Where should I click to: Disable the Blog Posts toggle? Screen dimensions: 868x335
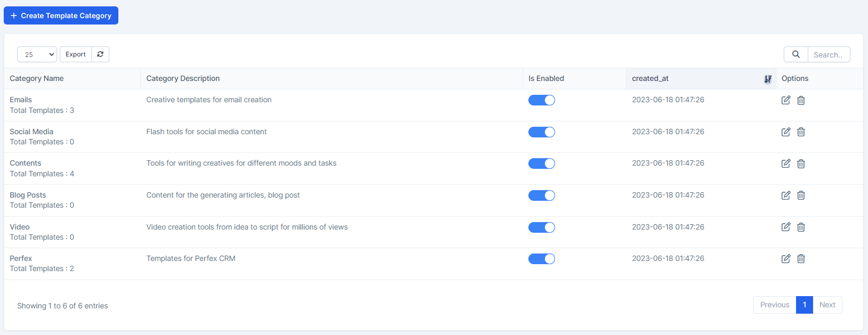click(541, 195)
